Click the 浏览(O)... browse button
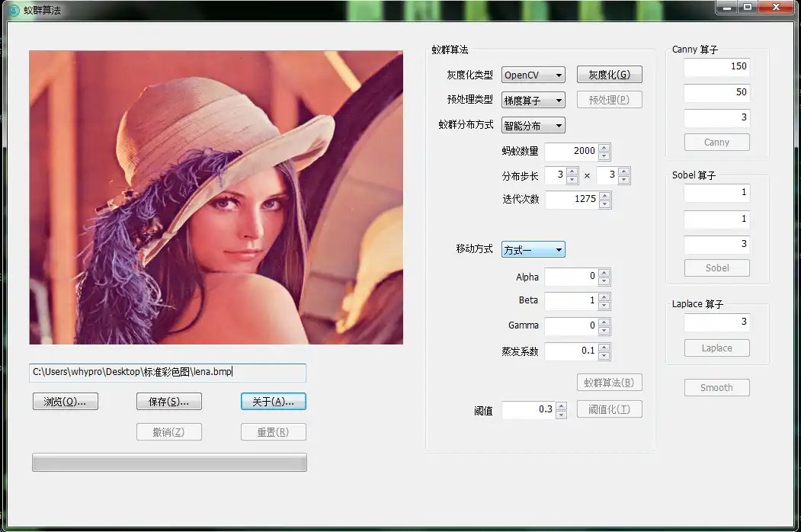This screenshot has width=801, height=532. [65, 401]
